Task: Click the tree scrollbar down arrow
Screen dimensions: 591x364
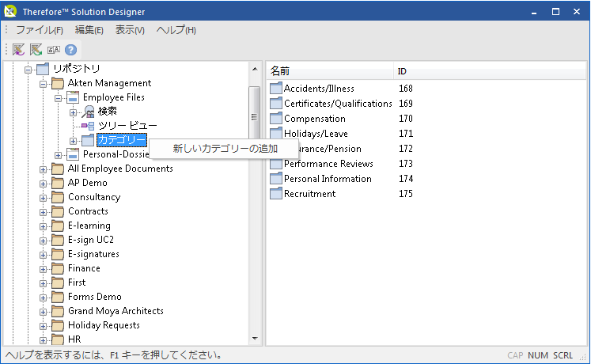Action: (x=255, y=338)
